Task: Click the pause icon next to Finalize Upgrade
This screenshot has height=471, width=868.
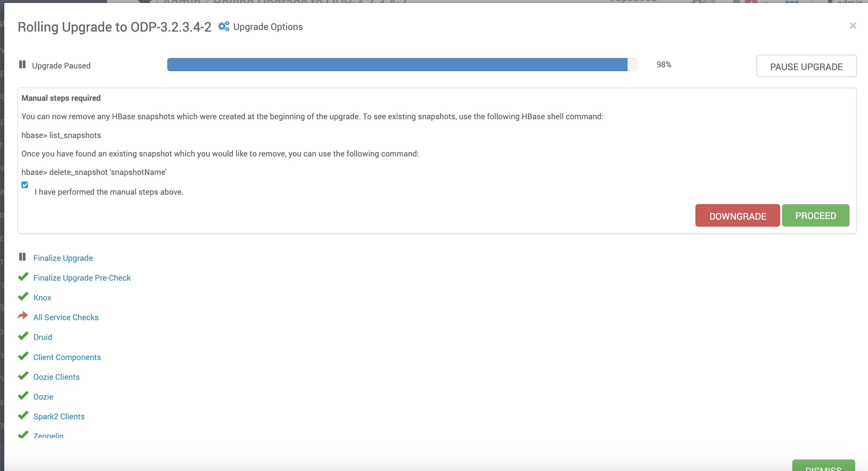Action: 22,257
